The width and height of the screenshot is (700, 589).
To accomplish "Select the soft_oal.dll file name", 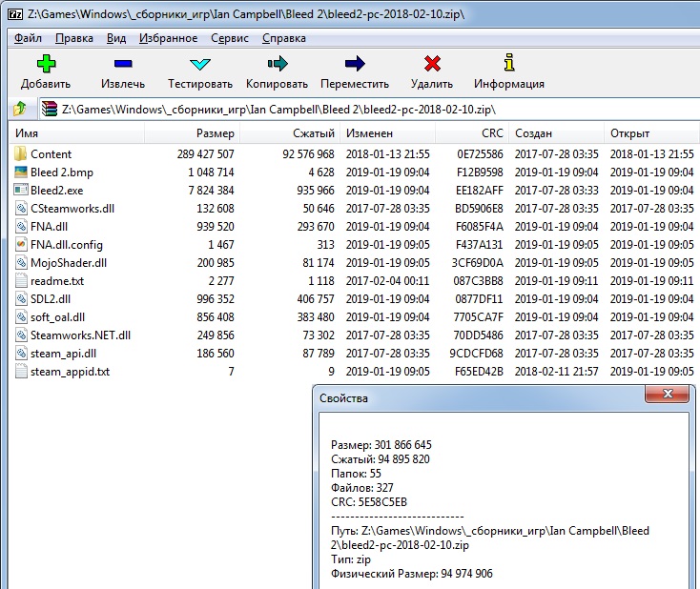I will point(57,317).
